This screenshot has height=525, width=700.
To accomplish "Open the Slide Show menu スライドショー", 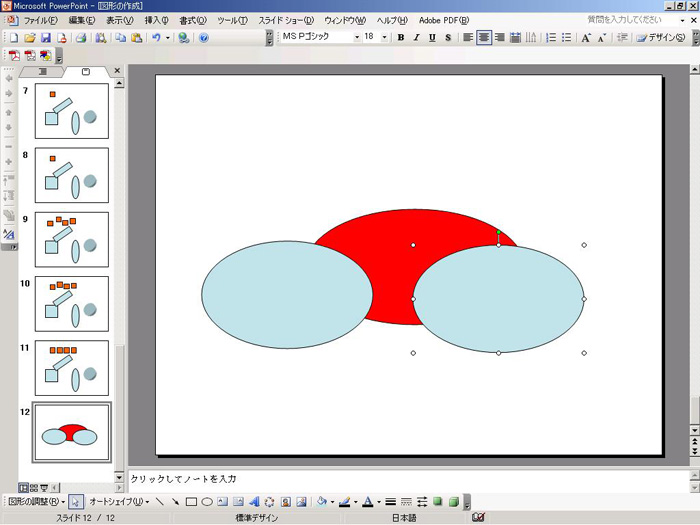I will tap(286, 21).
